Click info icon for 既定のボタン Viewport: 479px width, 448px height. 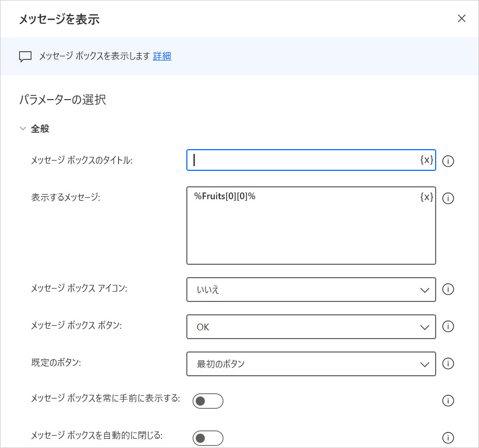(x=448, y=364)
